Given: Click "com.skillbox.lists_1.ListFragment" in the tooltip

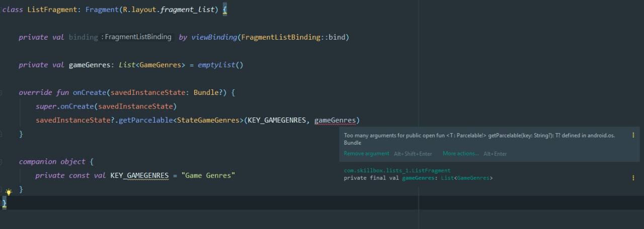Looking at the screenshot, I should (x=397, y=171).
